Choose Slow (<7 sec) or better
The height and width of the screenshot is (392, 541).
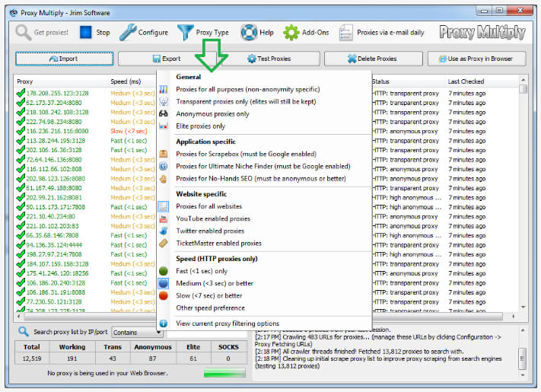point(209,296)
